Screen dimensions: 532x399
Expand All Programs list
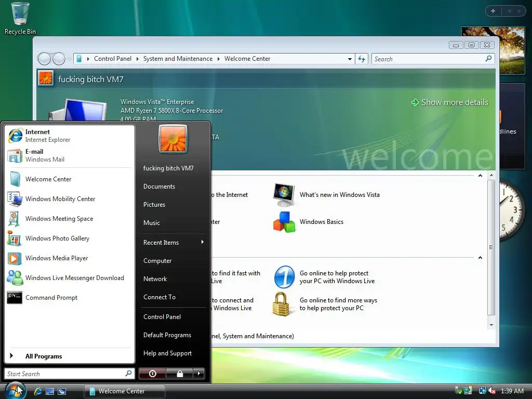tap(70, 356)
